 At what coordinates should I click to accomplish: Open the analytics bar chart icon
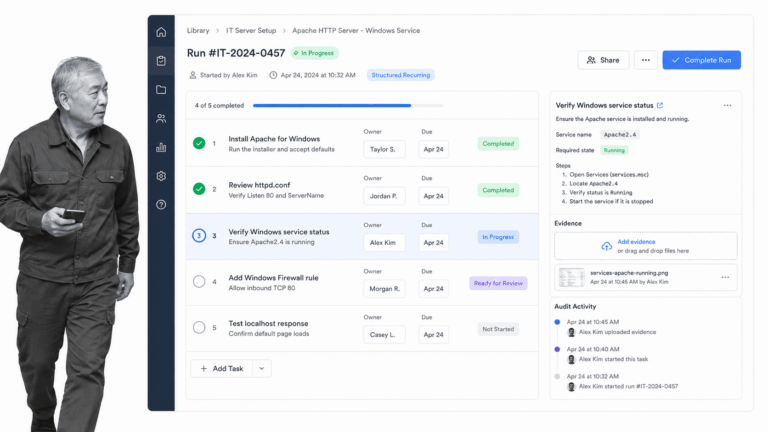pos(161,147)
